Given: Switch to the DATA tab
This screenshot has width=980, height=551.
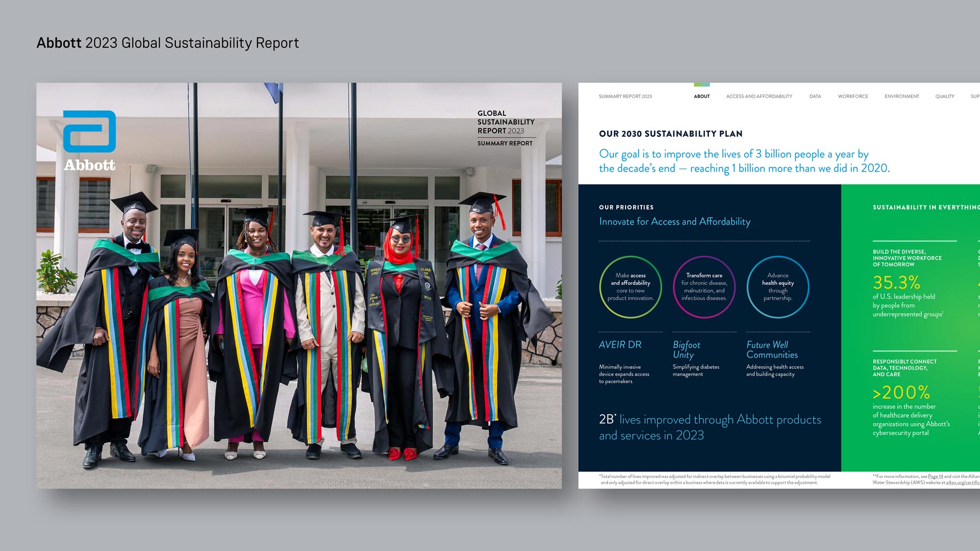Looking at the screenshot, I should [815, 96].
